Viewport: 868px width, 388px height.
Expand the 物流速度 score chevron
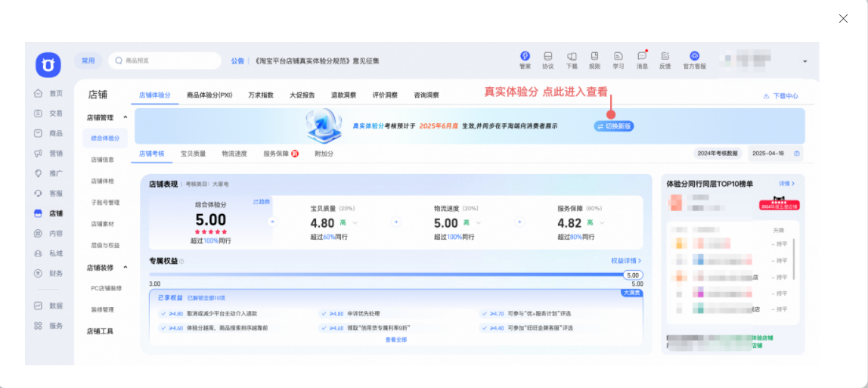479,223
